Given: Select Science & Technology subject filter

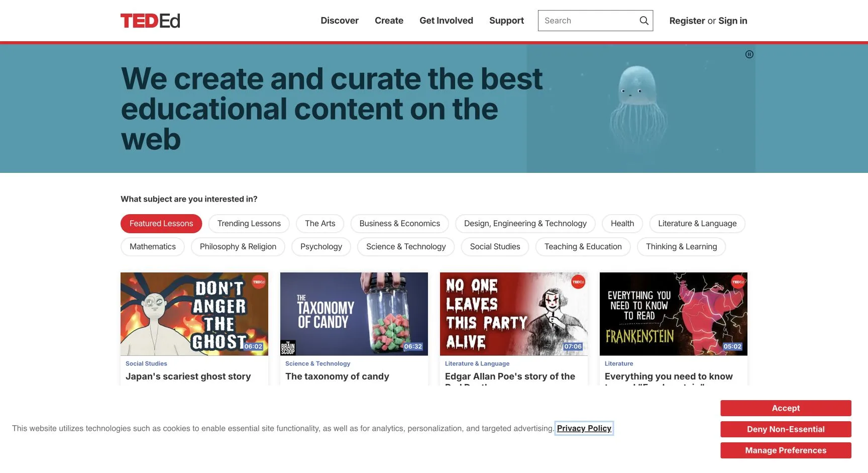Looking at the screenshot, I should [406, 247].
